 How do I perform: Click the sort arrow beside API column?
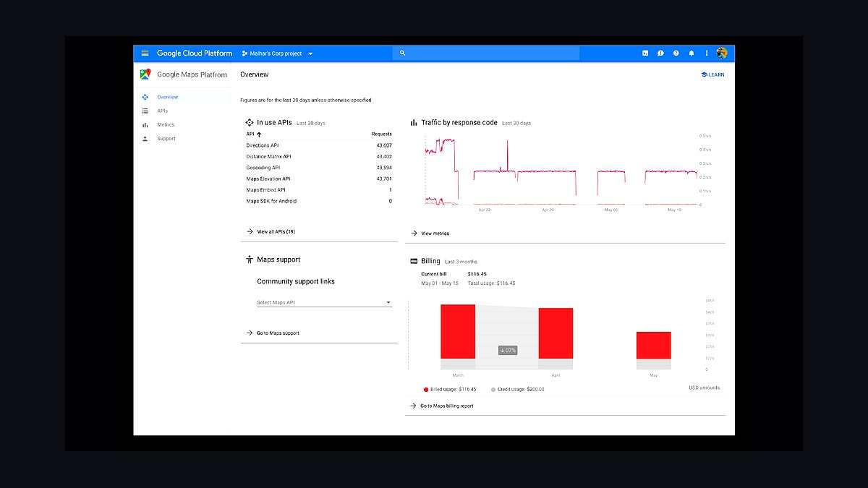click(259, 134)
